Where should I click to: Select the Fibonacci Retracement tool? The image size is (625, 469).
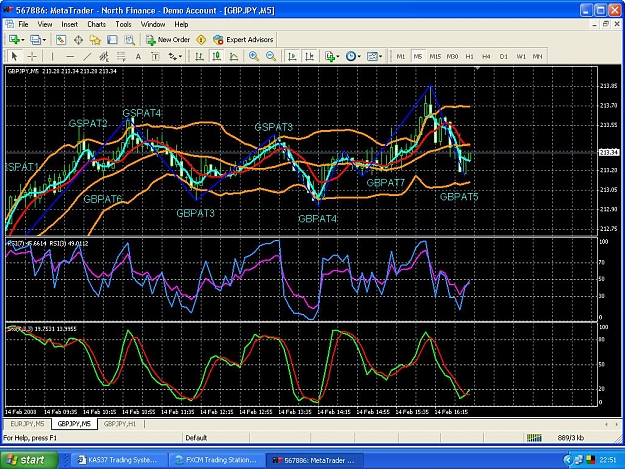point(121,56)
